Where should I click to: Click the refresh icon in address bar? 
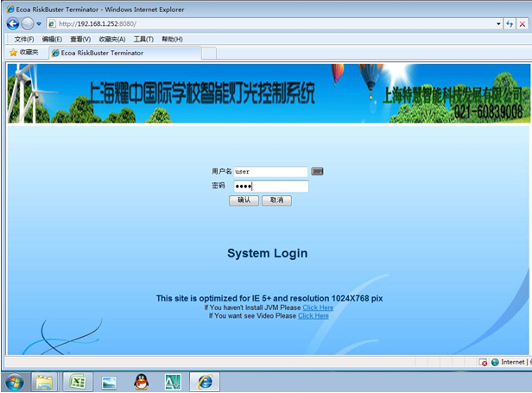tap(510, 23)
